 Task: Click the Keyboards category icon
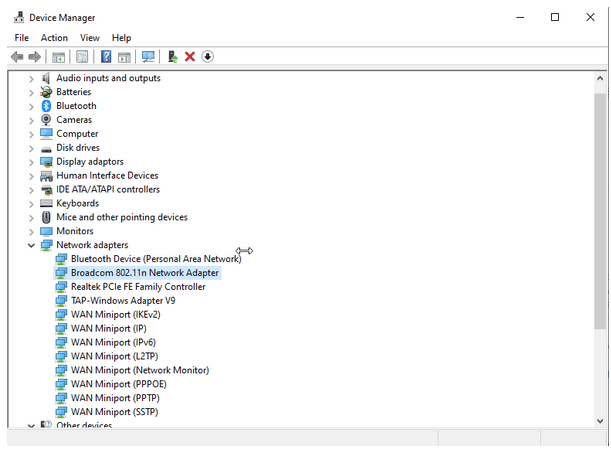[x=46, y=203]
